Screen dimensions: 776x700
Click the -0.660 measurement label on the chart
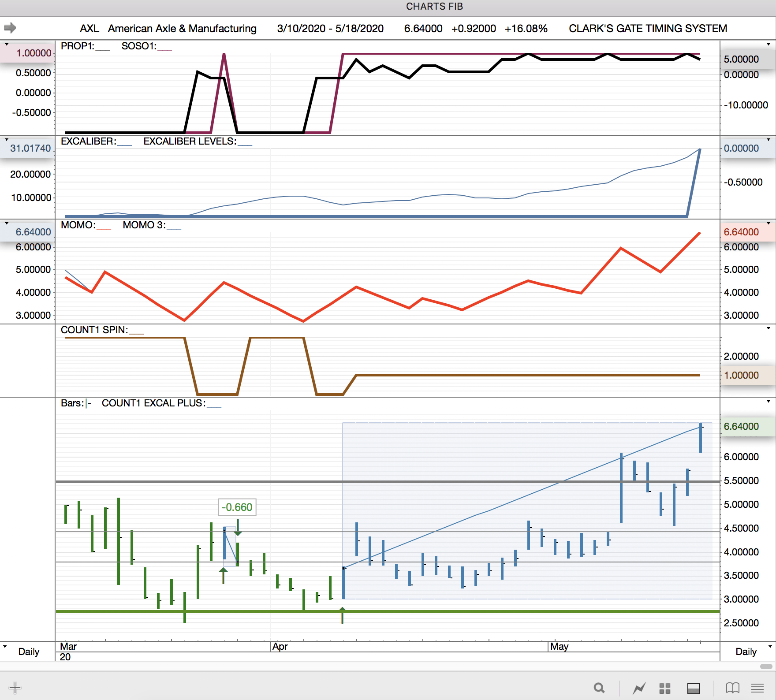pyautogui.click(x=237, y=507)
